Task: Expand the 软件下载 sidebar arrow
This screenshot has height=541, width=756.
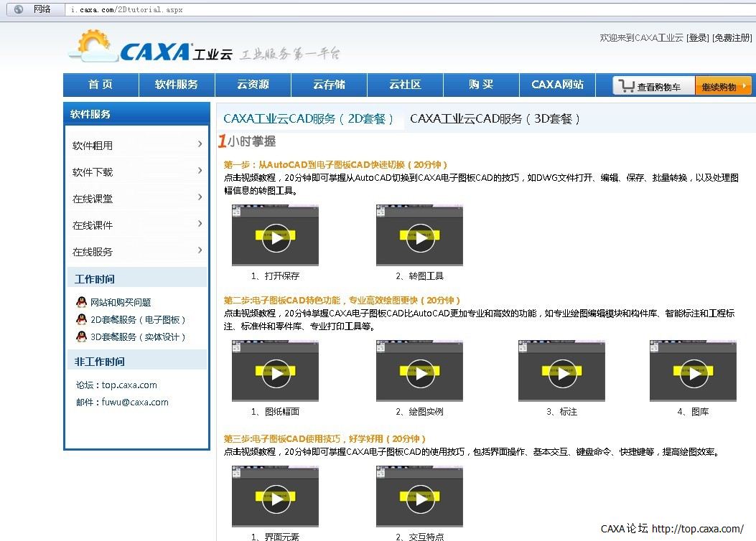Action: 200,171
